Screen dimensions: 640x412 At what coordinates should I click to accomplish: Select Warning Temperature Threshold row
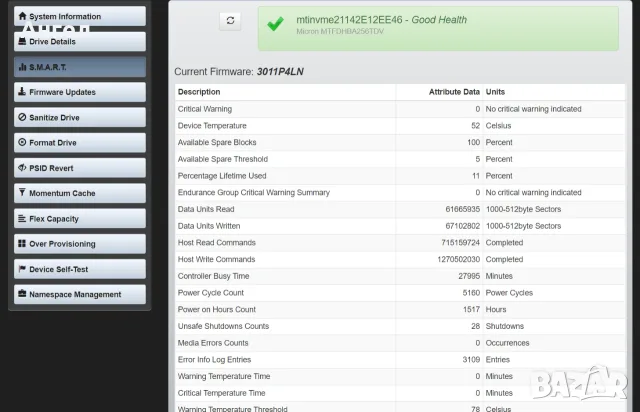(400, 408)
